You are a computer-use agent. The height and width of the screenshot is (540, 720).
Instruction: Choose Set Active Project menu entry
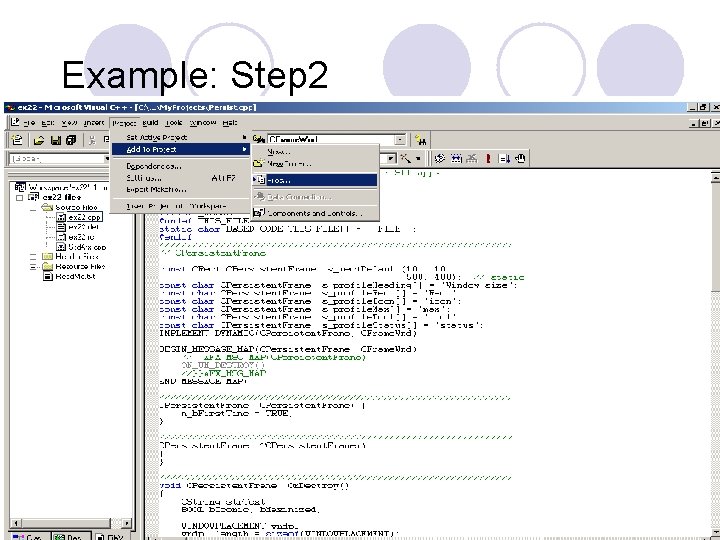[x=180, y=137]
